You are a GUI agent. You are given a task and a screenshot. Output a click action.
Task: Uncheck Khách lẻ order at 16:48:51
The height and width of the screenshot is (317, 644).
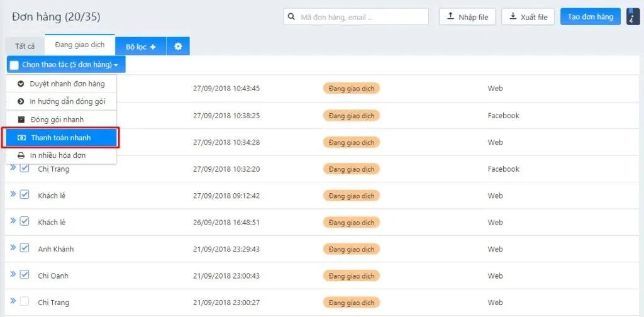click(x=25, y=221)
